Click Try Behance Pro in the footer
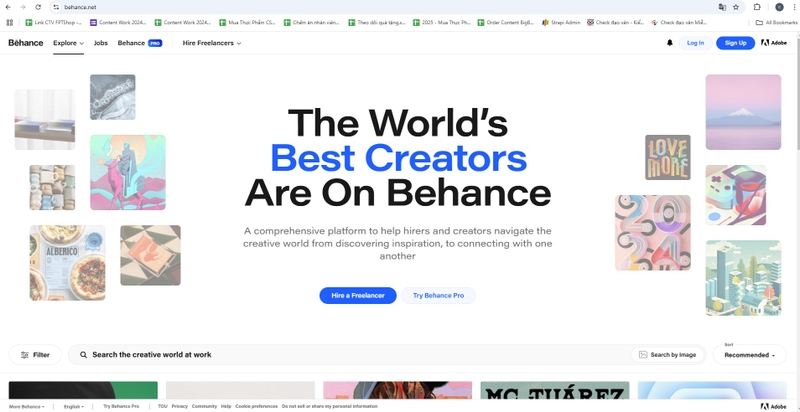This screenshot has height=412, width=800. (x=121, y=406)
